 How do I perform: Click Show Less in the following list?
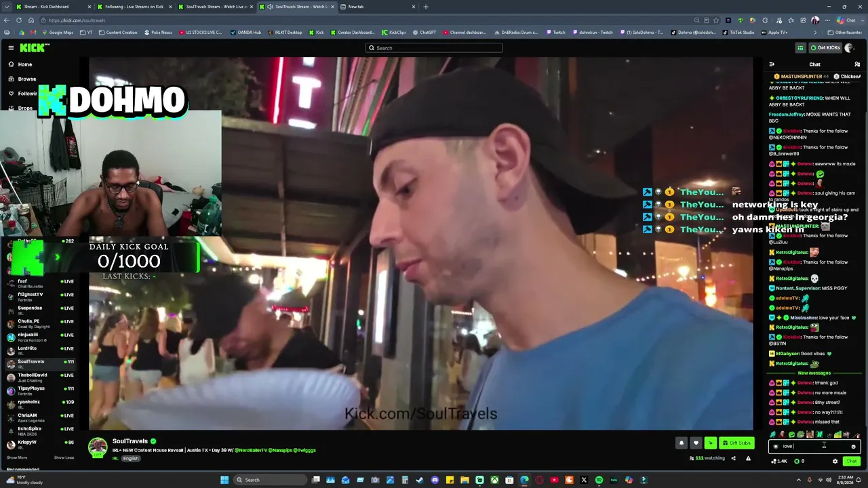click(64, 457)
